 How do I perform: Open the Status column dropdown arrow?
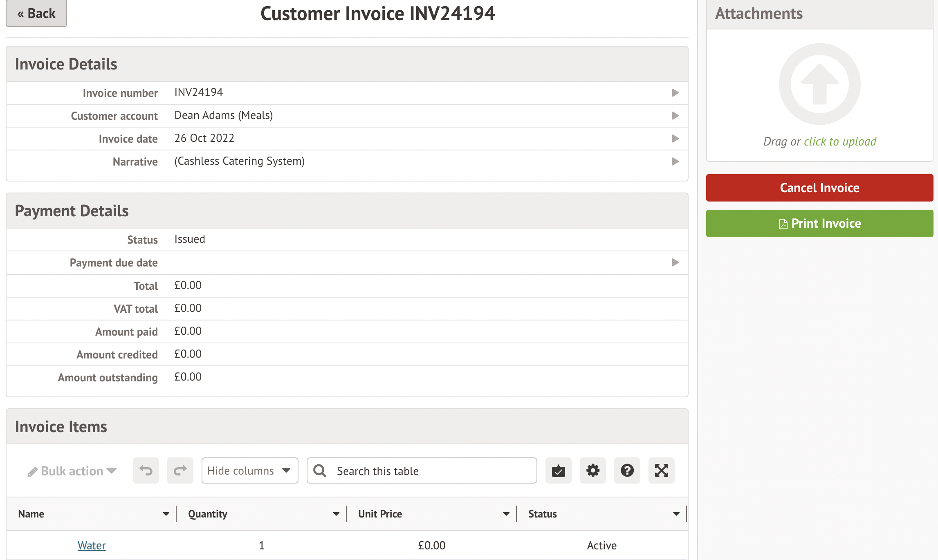coord(676,514)
